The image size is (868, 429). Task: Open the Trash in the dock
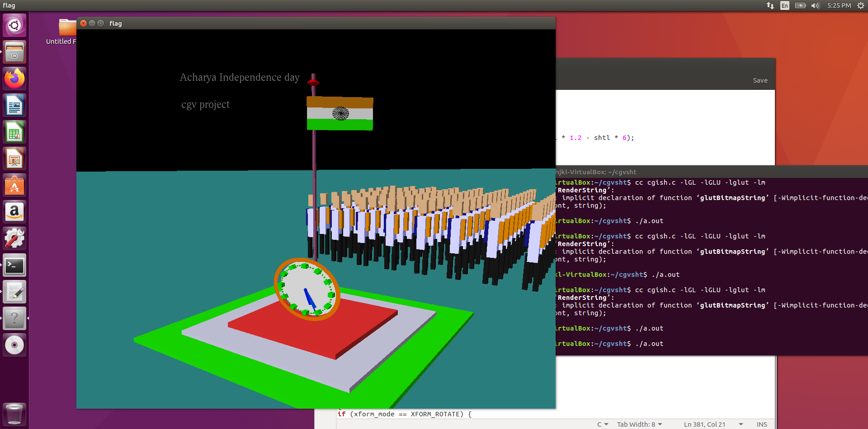[14, 414]
